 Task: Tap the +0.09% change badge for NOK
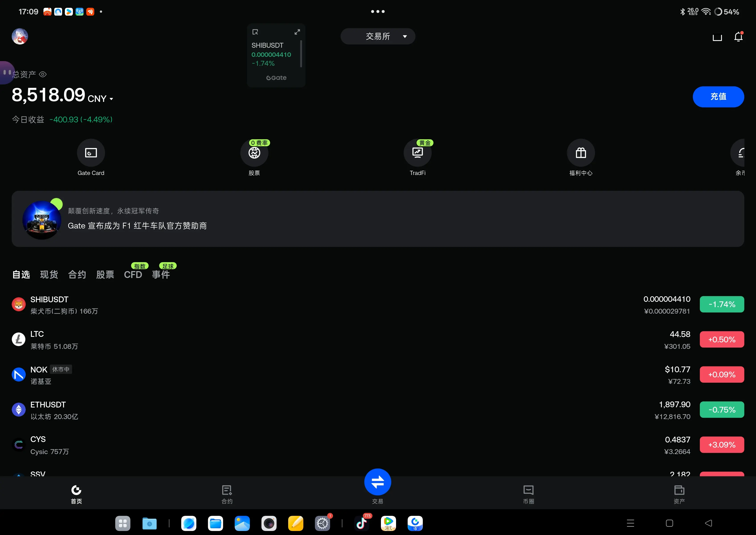(x=722, y=374)
